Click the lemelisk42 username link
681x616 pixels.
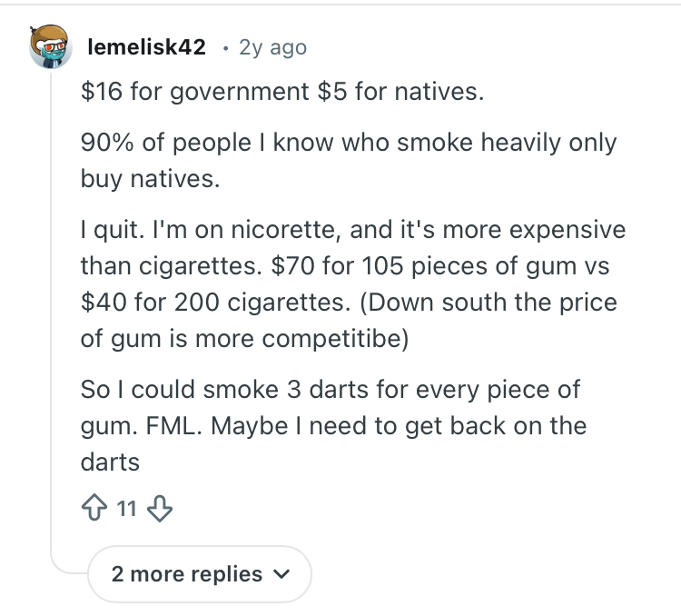coord(146,47)
